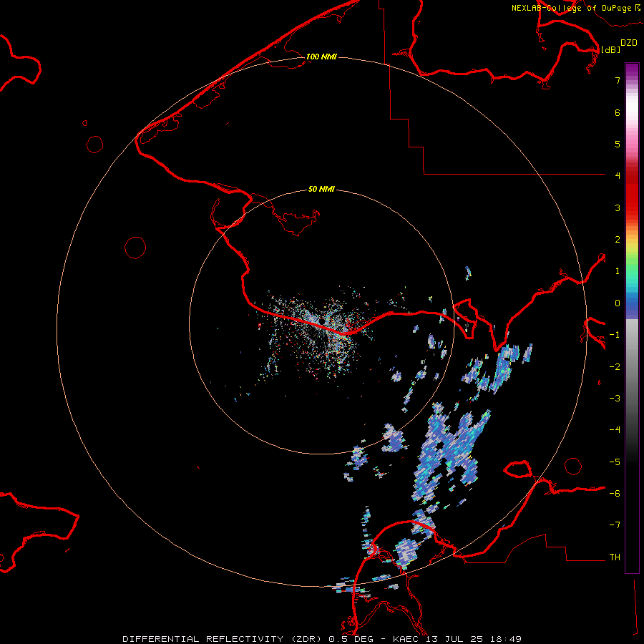Click the 50 NMI range ring label
Image resolution: width=644 pixels, height=644 pixels.
pyautogui.click(x=321, y=189)
